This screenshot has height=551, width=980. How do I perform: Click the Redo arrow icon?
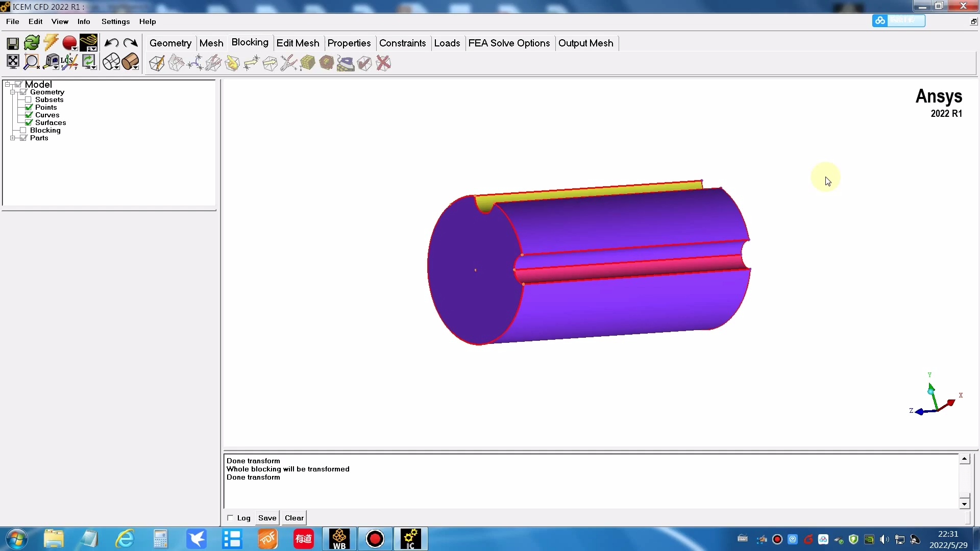(131, 43)
